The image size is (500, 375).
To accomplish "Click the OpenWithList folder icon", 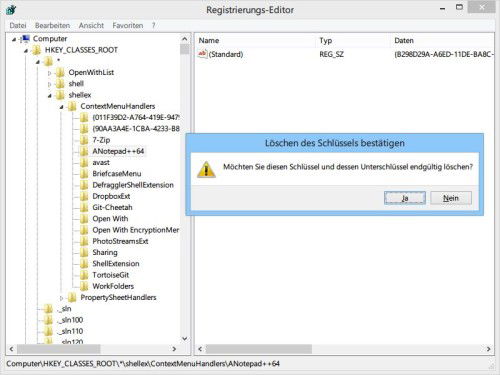I will point(60,72).
